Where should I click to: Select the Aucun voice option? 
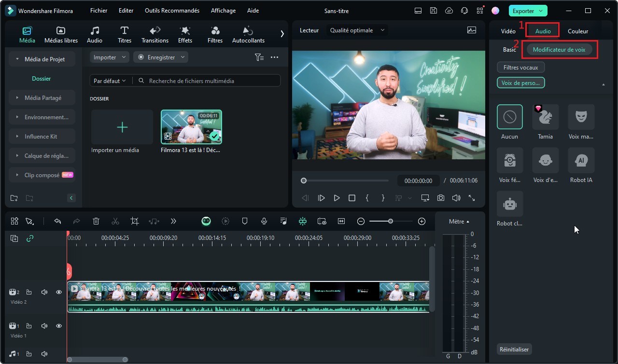click(x=510, y=117)
